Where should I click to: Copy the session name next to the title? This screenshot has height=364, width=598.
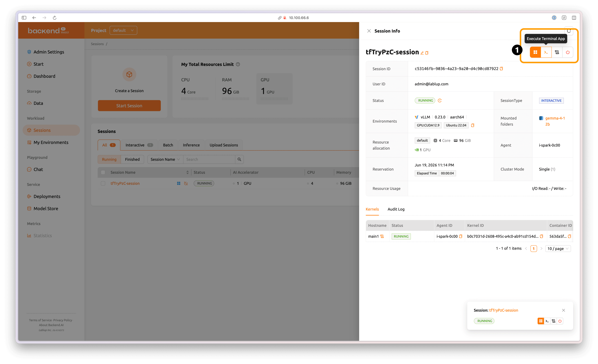click(427, 53)
